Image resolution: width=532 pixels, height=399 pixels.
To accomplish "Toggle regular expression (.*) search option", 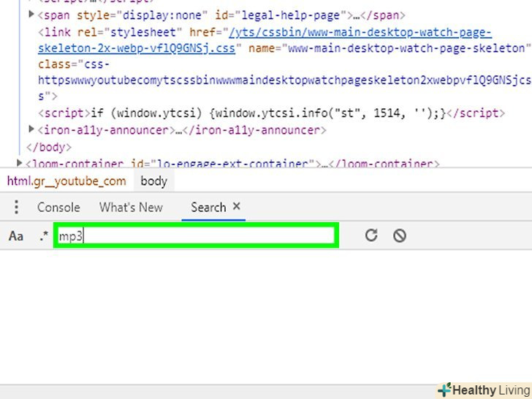I will 44,236.
